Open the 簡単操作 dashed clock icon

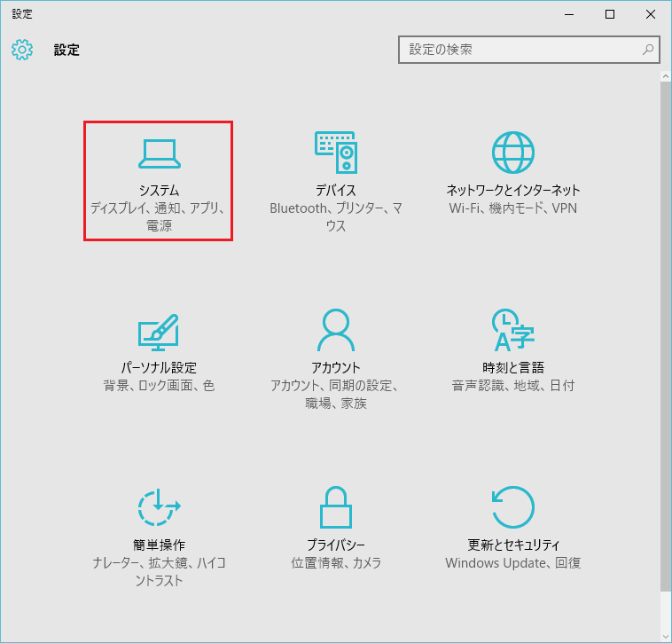click(159, 508)
